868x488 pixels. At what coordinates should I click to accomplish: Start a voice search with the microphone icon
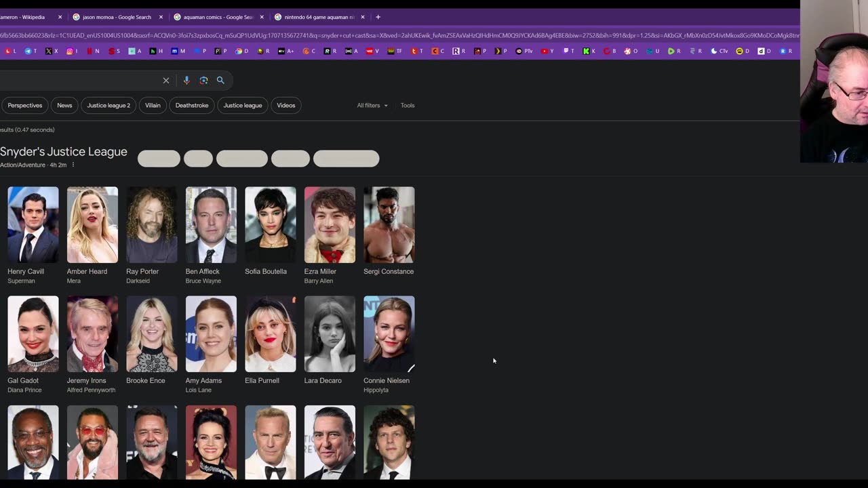pos(186,80)
